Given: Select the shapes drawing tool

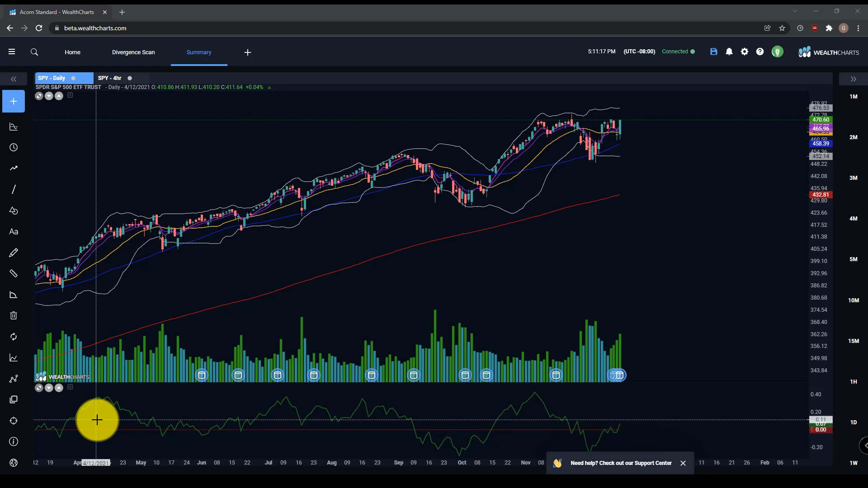Looking at the screenshot, I should click(x=14, y=211).
